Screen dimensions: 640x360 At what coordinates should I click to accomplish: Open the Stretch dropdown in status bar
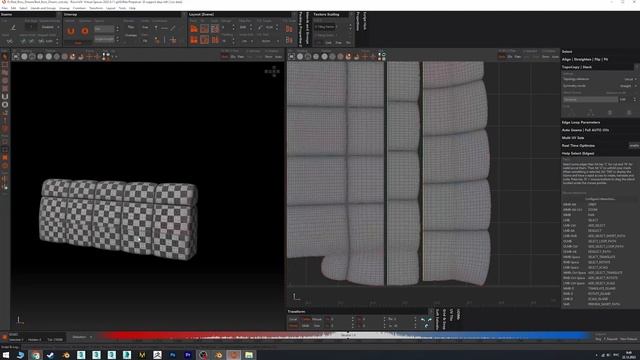(82, 337)
